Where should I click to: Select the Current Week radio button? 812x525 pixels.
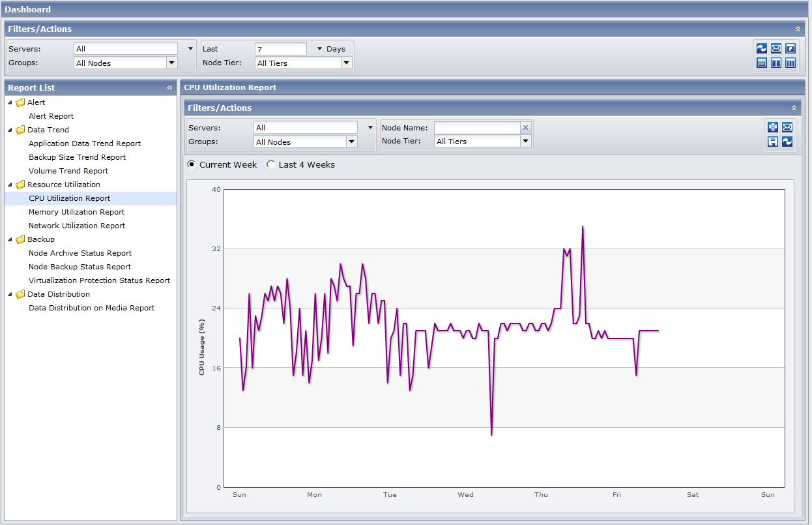click(192, 164)
